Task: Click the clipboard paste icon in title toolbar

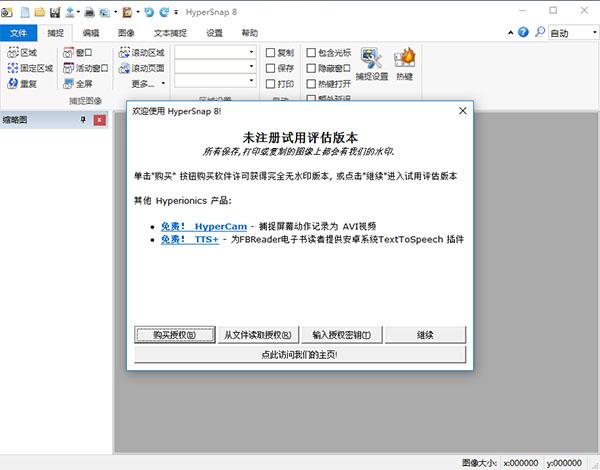Action: [127, 12]
